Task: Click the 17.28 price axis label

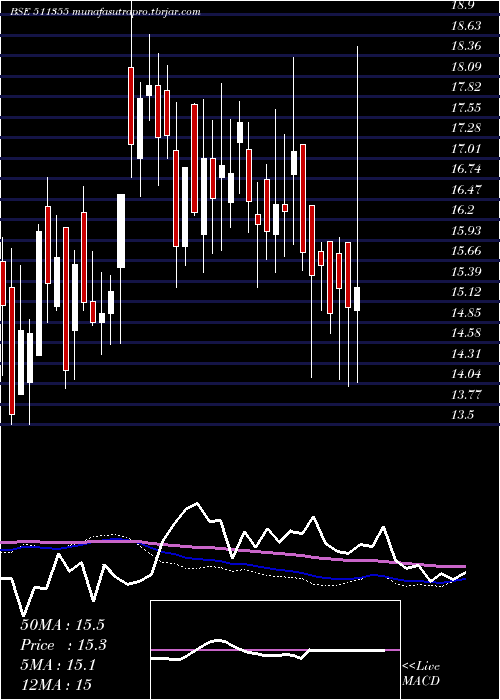Action: (466, 128)
